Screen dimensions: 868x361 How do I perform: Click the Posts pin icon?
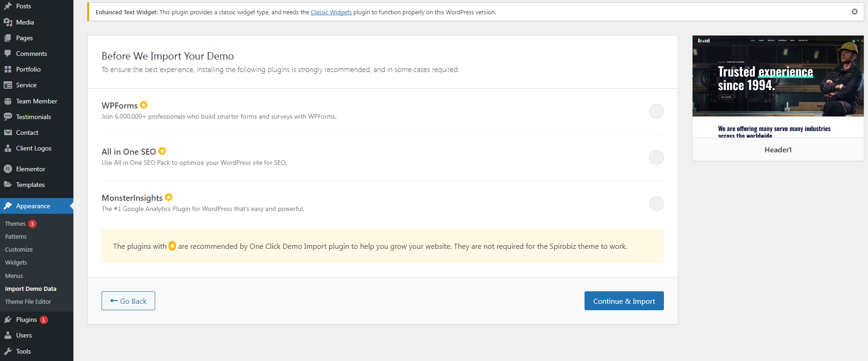coord(8,6)
